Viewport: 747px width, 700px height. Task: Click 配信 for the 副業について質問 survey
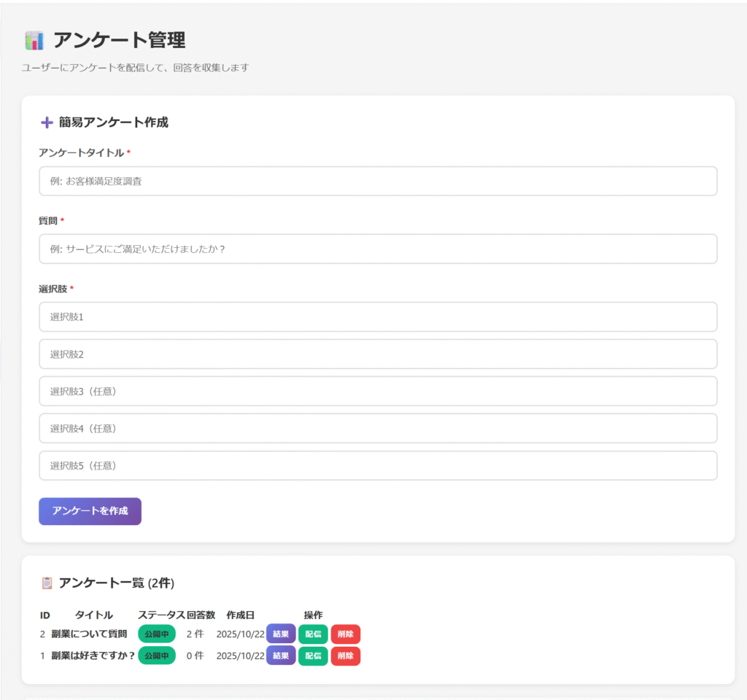click(x=313, y=634)
